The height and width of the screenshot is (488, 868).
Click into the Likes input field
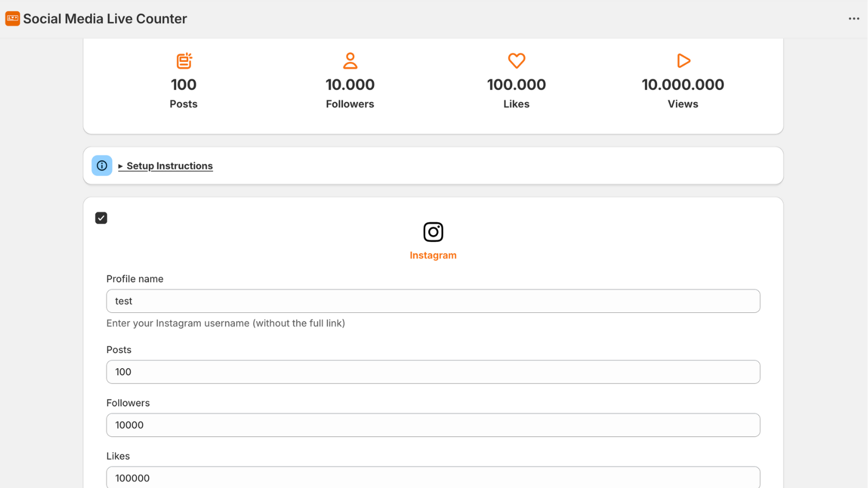click(x=433, y=478)
